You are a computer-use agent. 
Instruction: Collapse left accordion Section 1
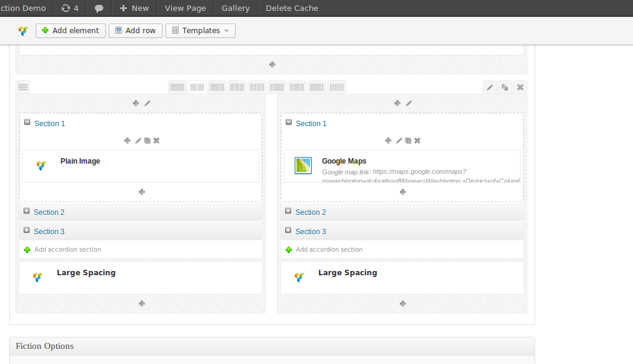coord(27,123)
